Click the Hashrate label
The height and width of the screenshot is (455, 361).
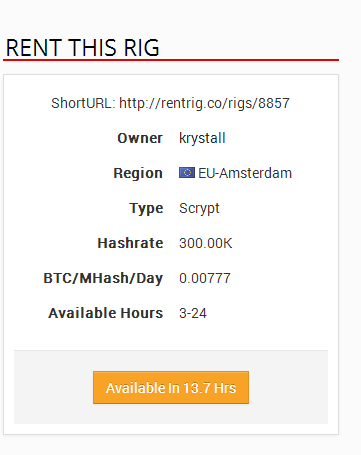click(x=130, y=243)
